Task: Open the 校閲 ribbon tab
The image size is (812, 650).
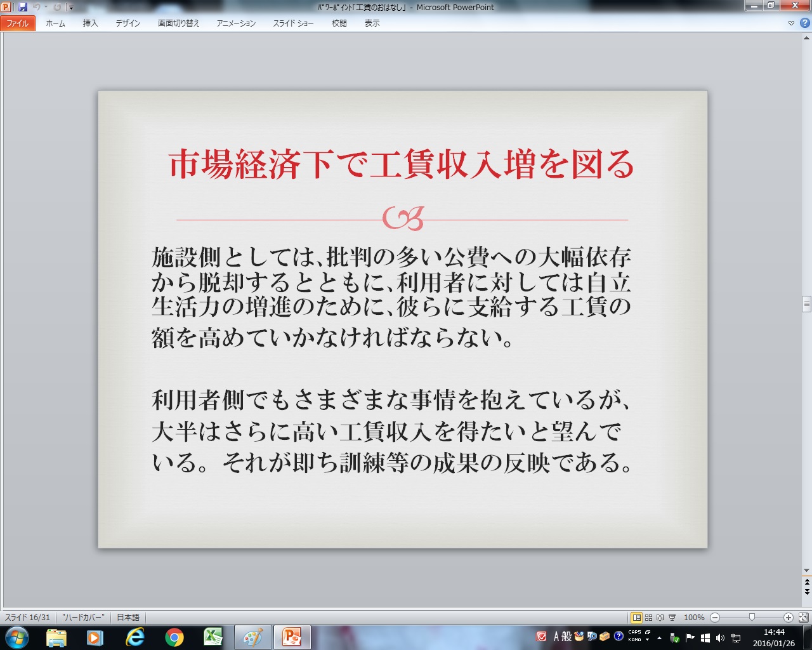Action: [x=339, y=23]
